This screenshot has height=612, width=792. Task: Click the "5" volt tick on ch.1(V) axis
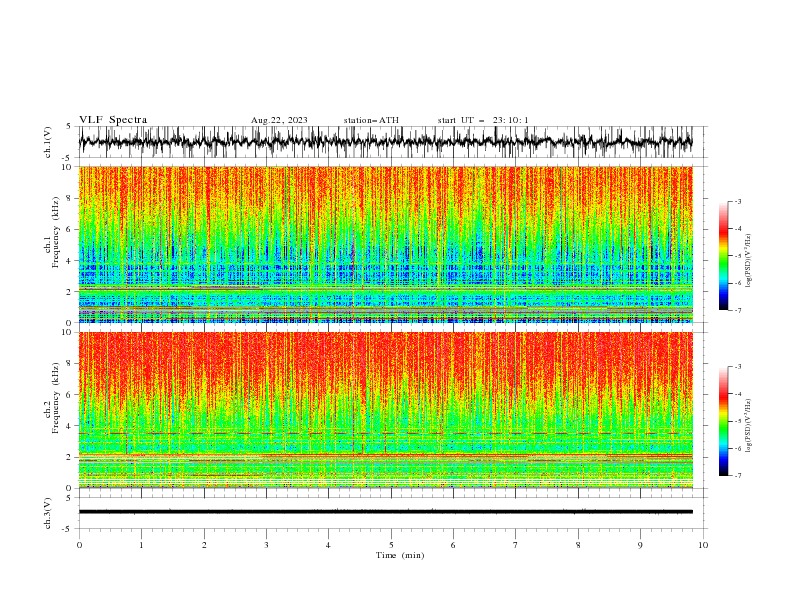(x=69, y=126)
